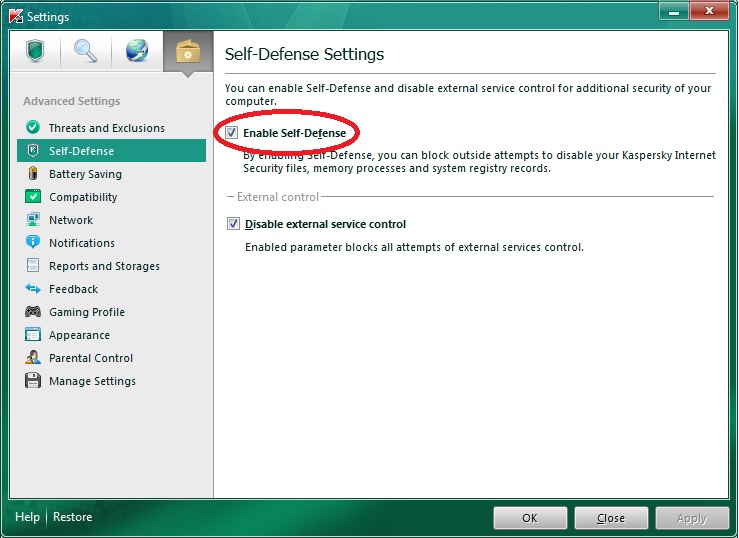Open the Protection Center shield tab
Image resolution: width=739 pixels, height=538 pixels.
coord(35,51)
